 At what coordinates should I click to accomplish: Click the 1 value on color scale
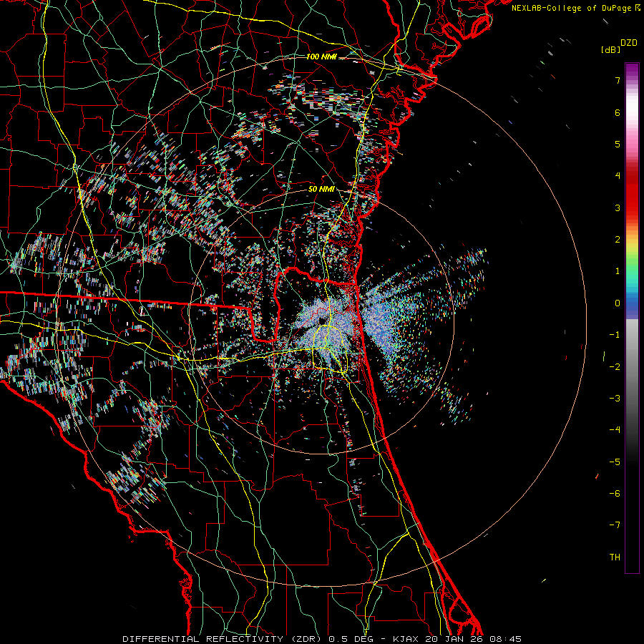tap(618, 271)
